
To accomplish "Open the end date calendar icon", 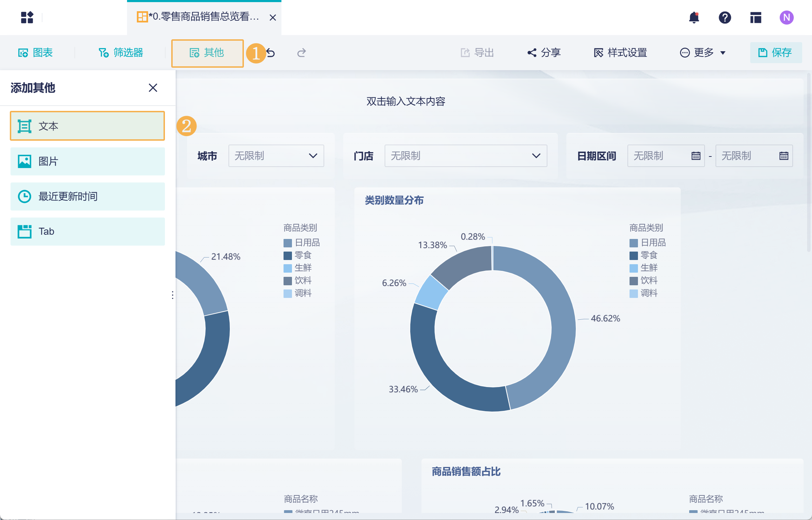I will tap(784, 156).
